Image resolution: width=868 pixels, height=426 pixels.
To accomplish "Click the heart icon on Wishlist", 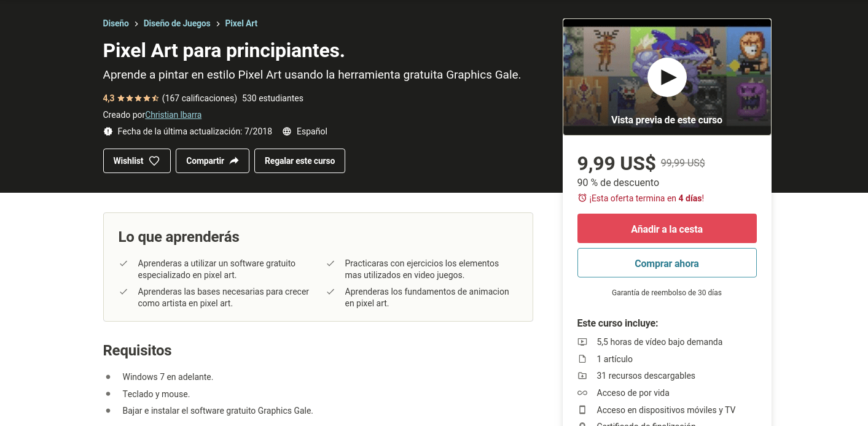I will 154,161.
